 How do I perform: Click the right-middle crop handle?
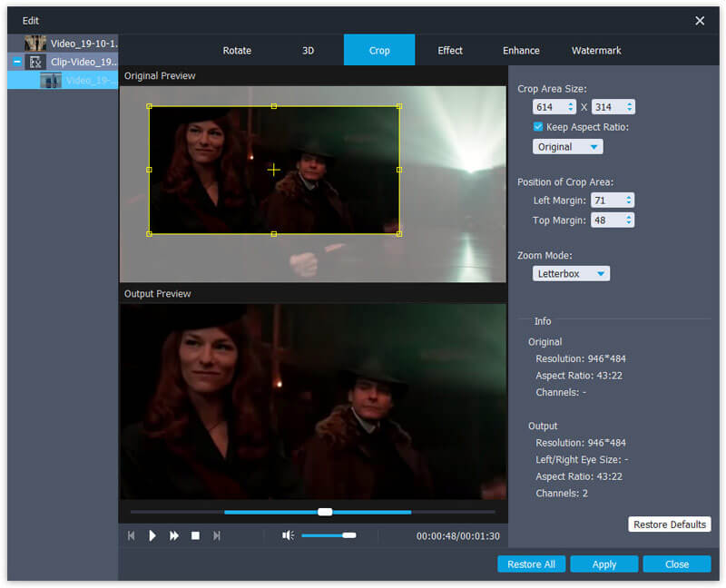pyautogui.click(x=399, y=170)
